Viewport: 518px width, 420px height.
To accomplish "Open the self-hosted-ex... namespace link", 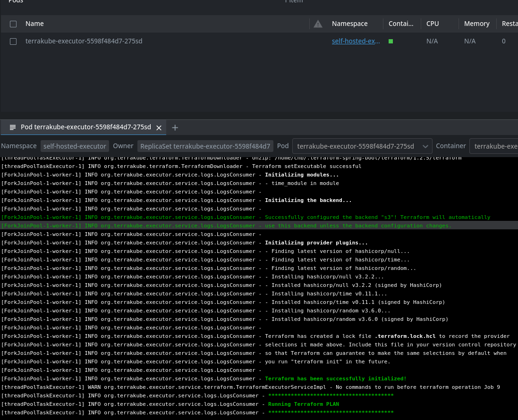I will click(356, 41).
